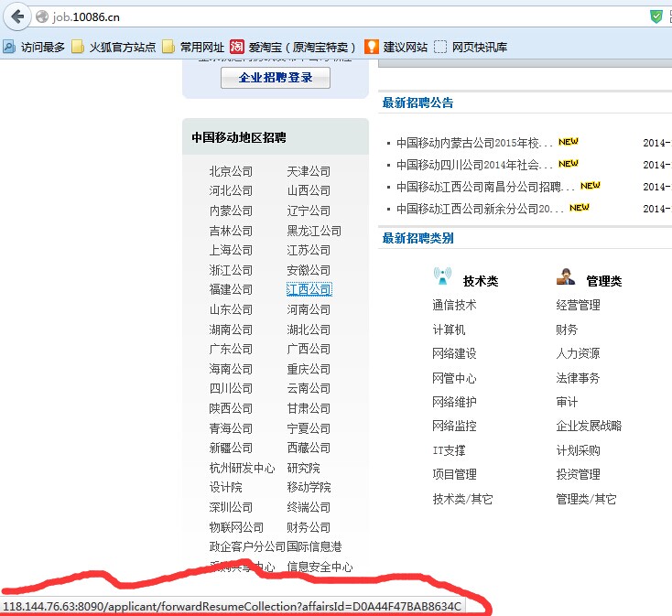Open the 新疆公司 link
The width and height of the screenshot is (672, 616).
(x=231, y=448)
